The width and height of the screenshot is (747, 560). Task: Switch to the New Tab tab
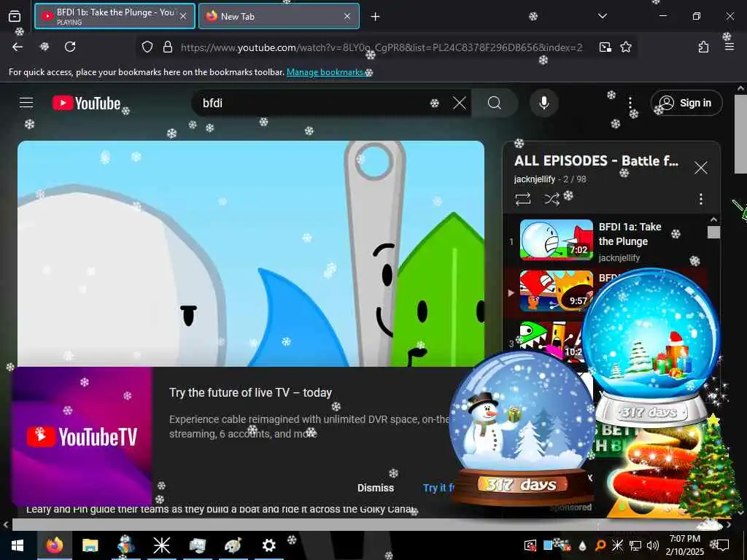click(279, 16)
